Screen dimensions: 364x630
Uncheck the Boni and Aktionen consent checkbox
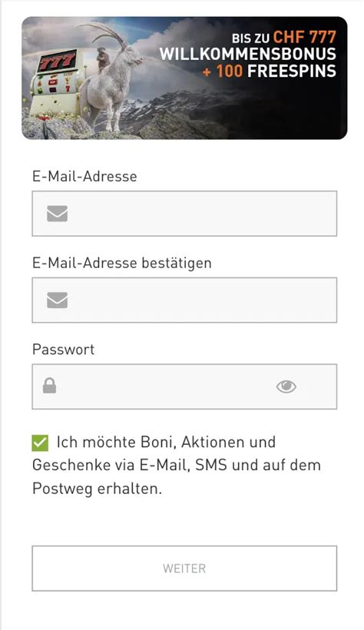(40, 443)
